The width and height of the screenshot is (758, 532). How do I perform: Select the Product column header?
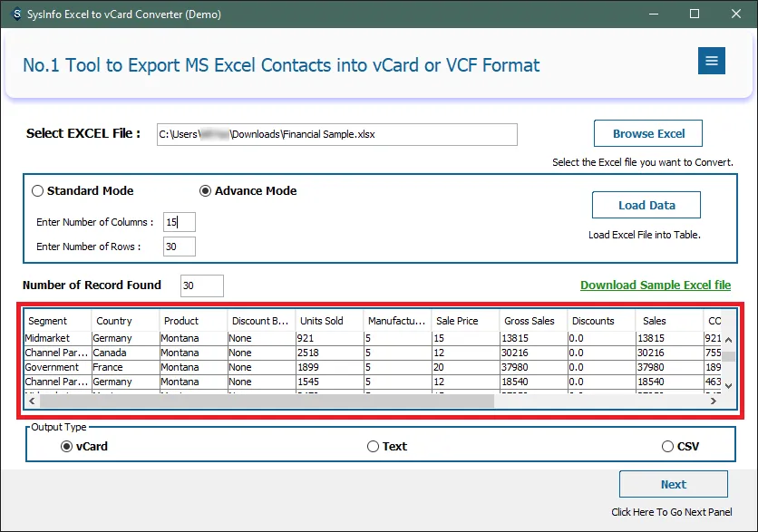[x=193, y=321]
